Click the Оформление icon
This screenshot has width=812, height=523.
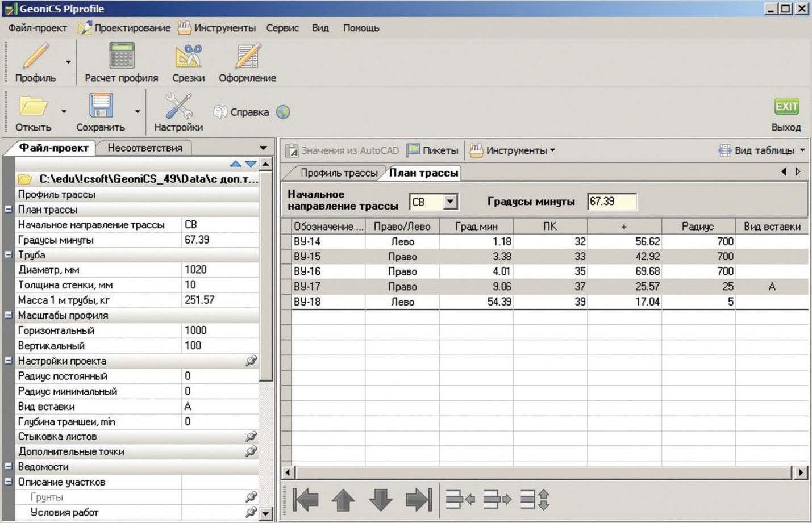click(247, 57)
